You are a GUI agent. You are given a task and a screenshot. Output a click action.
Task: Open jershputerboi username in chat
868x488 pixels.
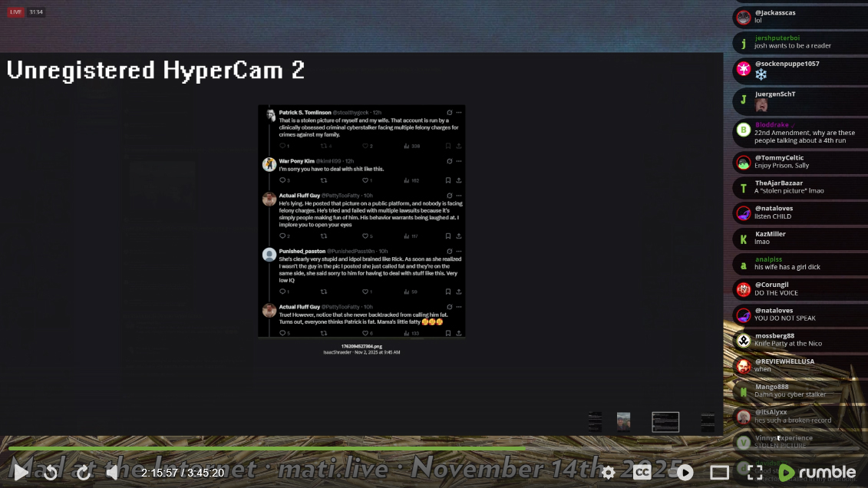pos(777,38)
